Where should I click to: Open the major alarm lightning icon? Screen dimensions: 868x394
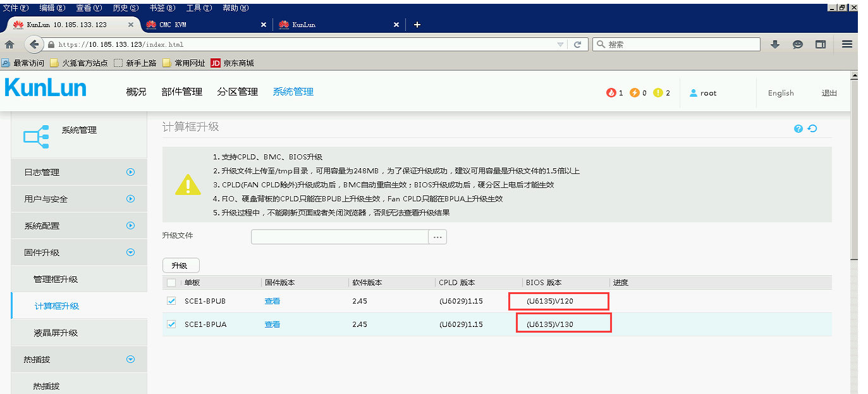point(635,93)
